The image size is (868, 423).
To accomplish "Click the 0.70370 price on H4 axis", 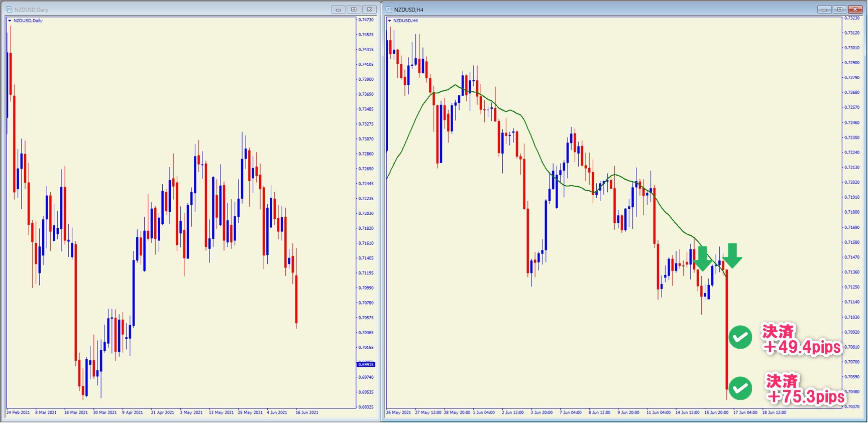I will 852,406.
